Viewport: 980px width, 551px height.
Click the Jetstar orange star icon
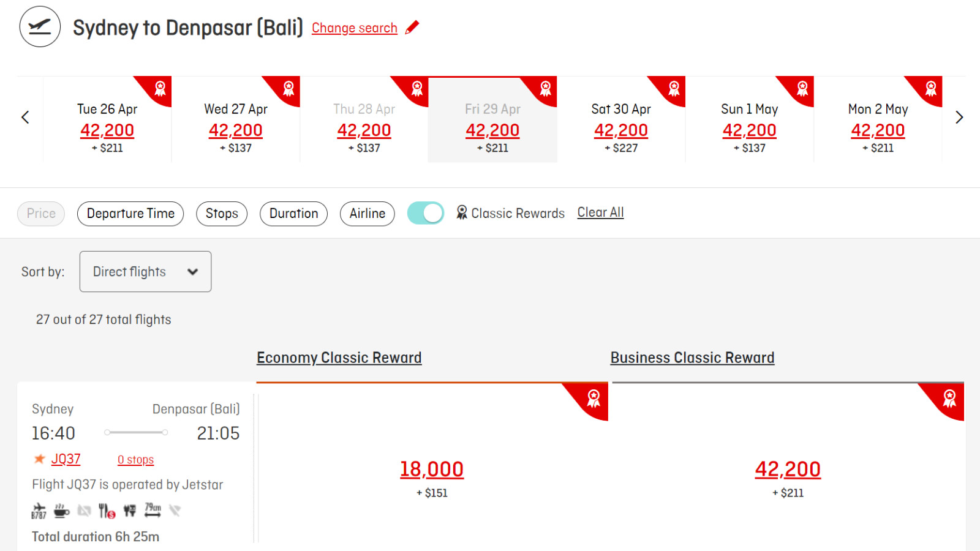[40, 459]
